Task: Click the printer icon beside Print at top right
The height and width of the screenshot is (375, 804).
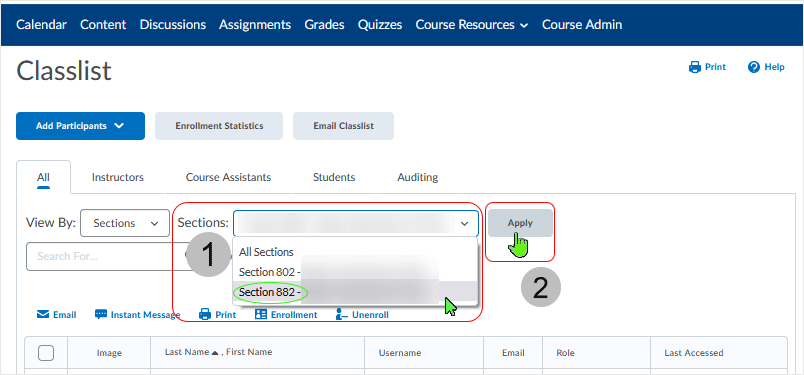Action: click(695, 67)
